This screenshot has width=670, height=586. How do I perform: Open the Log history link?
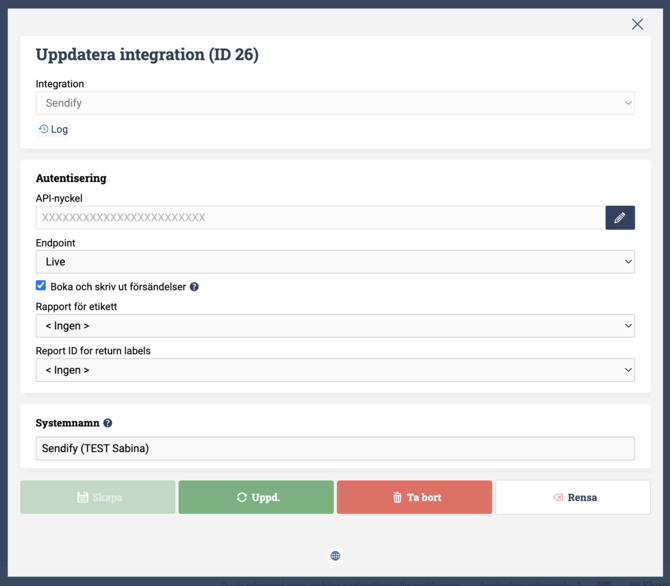[53, 129]
